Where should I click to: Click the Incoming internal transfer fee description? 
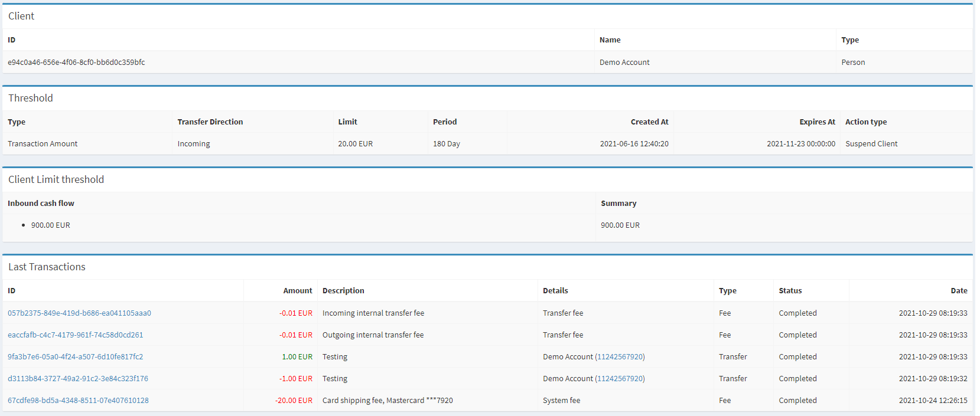(373, 313)
